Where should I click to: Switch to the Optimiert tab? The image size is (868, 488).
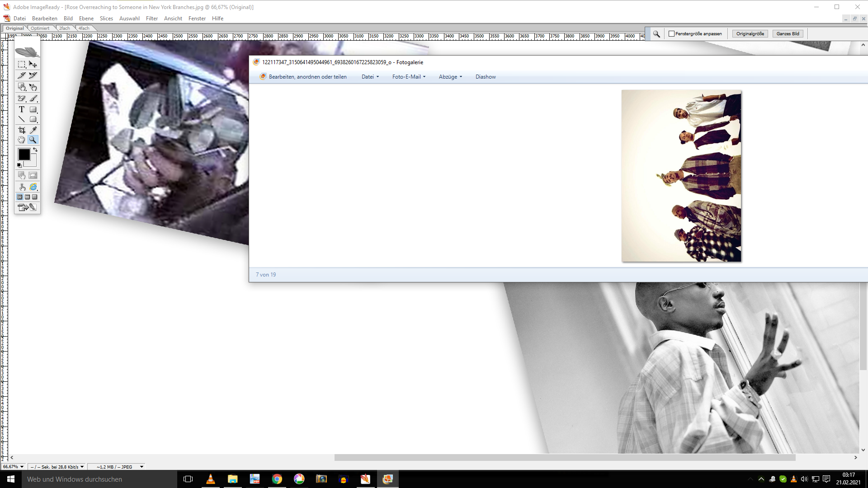pyautogui.click(x=40, y=28)
